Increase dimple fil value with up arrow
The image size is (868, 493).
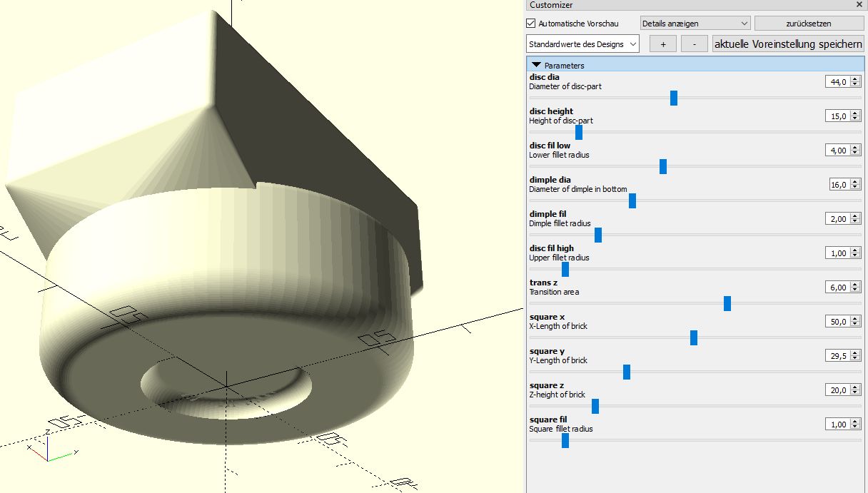click(x=856, y=216)
